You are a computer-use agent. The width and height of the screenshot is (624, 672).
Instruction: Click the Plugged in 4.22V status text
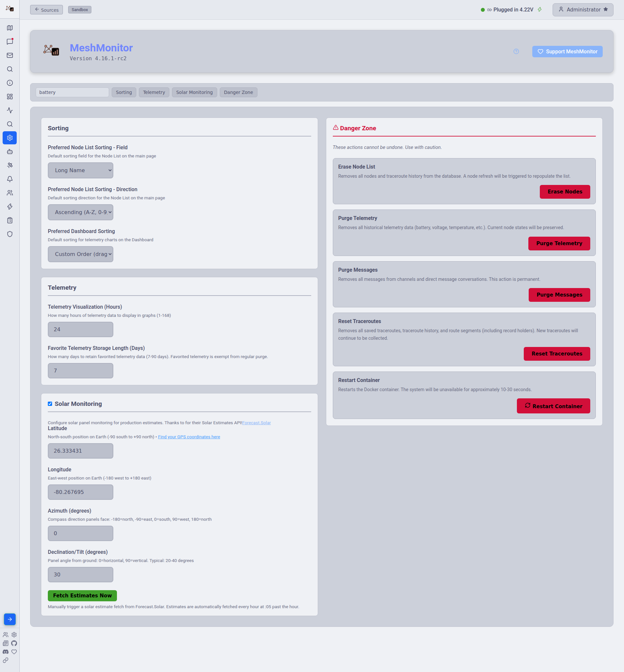513,10
